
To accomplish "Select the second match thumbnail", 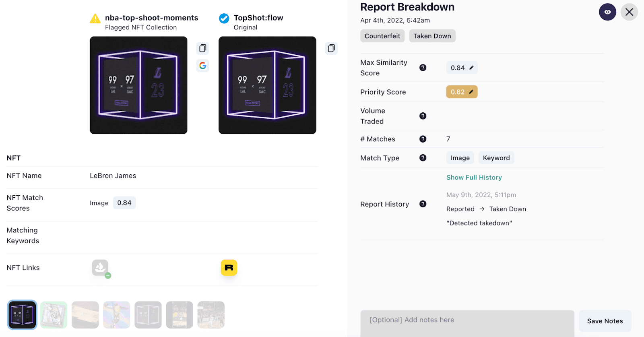I will click(x=54, y=315).
